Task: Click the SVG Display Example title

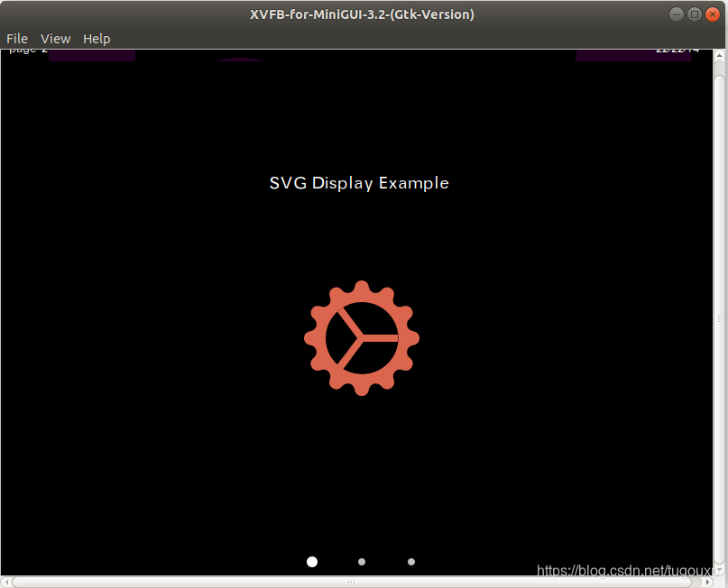Action: [x=359, y=183]
